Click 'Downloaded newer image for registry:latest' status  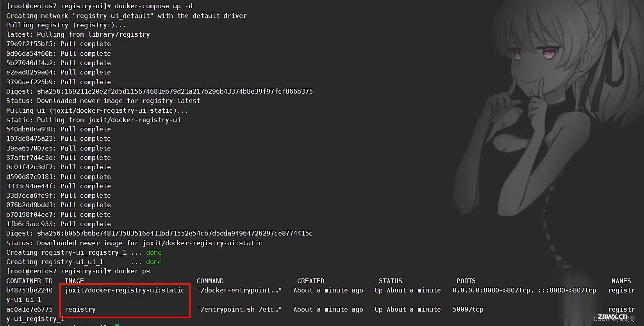(x=119, y=101)
